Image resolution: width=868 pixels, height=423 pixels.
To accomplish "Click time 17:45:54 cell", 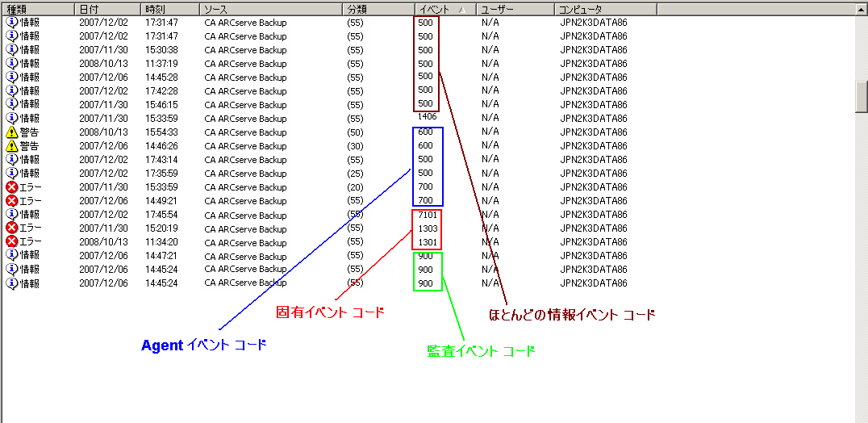I will point(161,214).
